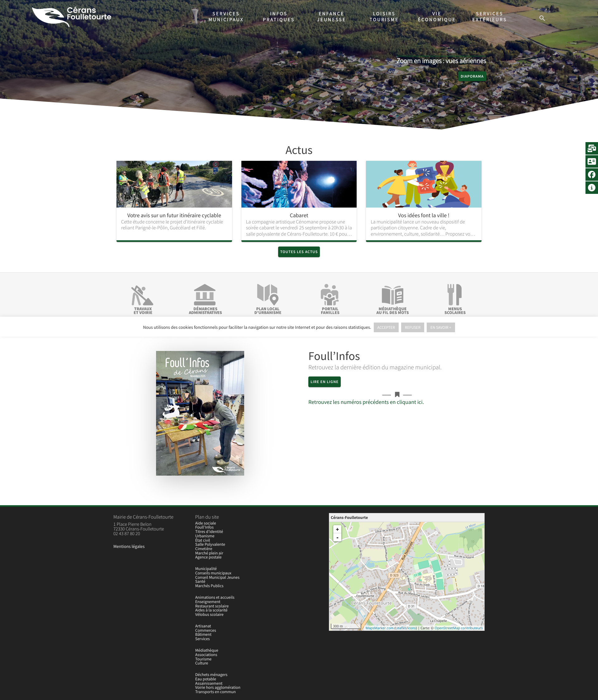Open Vie Économique menu

437,17
